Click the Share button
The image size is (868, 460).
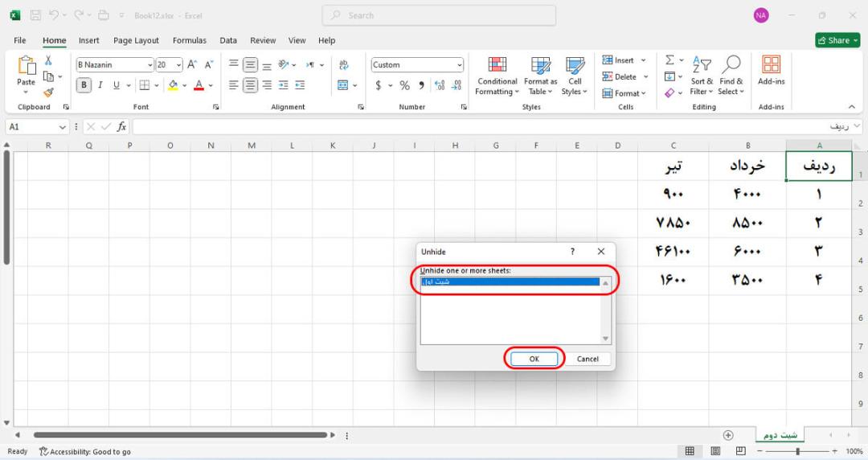point(837,40)
